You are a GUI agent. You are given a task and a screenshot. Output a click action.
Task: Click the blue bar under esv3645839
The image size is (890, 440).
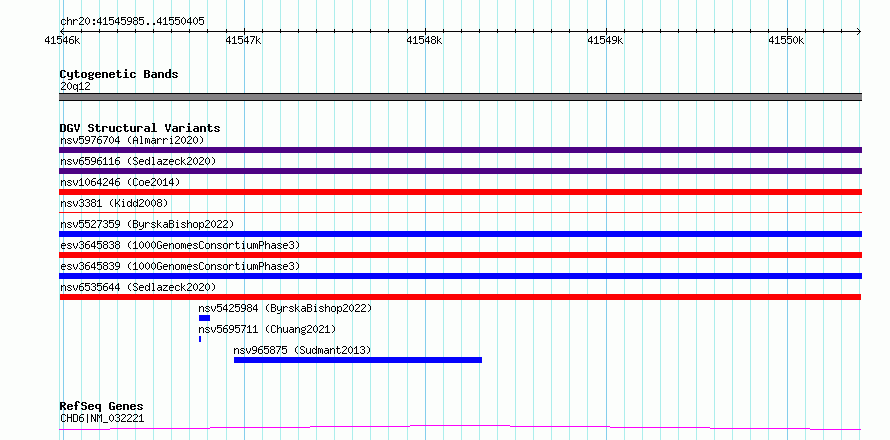pos(460,276)
